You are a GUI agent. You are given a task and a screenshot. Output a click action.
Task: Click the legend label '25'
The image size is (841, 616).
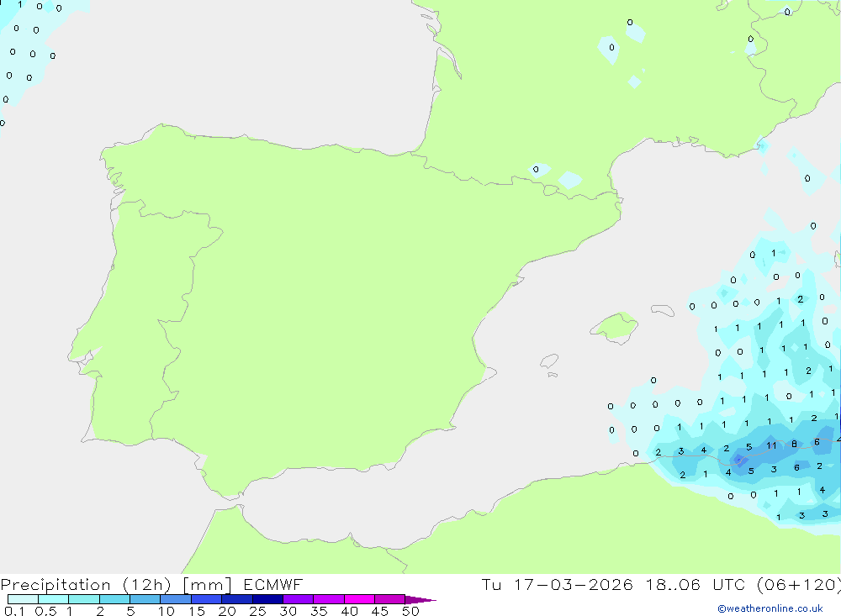pyautogui.click(x=257, y=611)
